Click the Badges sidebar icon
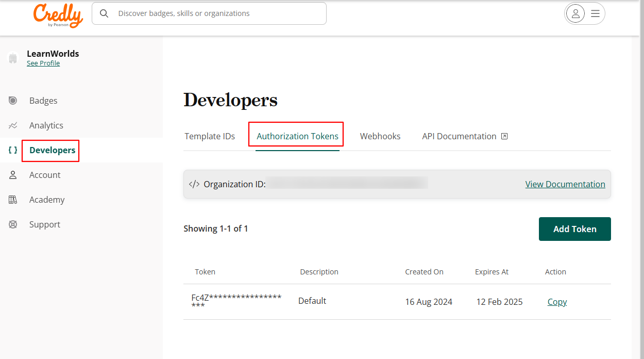 coord(13,101)
